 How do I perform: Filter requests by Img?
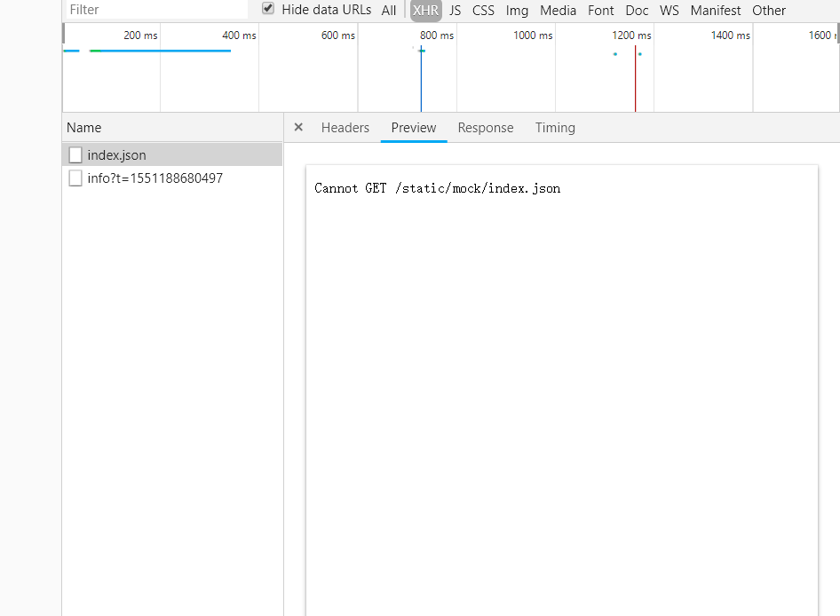tap(517, 10)
